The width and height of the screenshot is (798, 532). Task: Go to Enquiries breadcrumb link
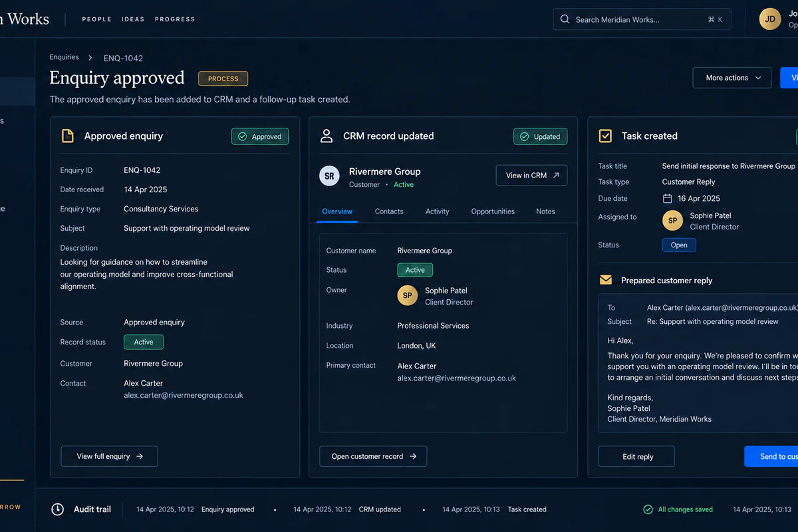64,57
